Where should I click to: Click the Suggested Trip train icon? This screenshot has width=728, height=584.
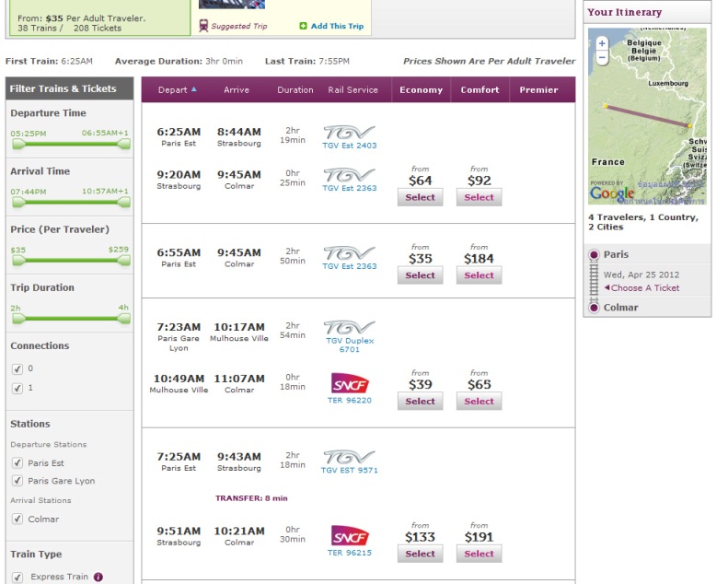203,26
